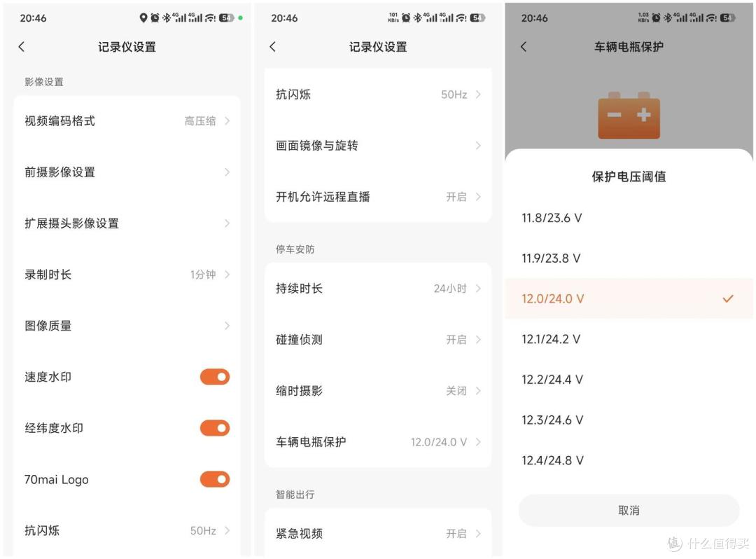Go back from left recorder settings screen
This screenshot has width=756, height=559.
click(x=21, y=47)
